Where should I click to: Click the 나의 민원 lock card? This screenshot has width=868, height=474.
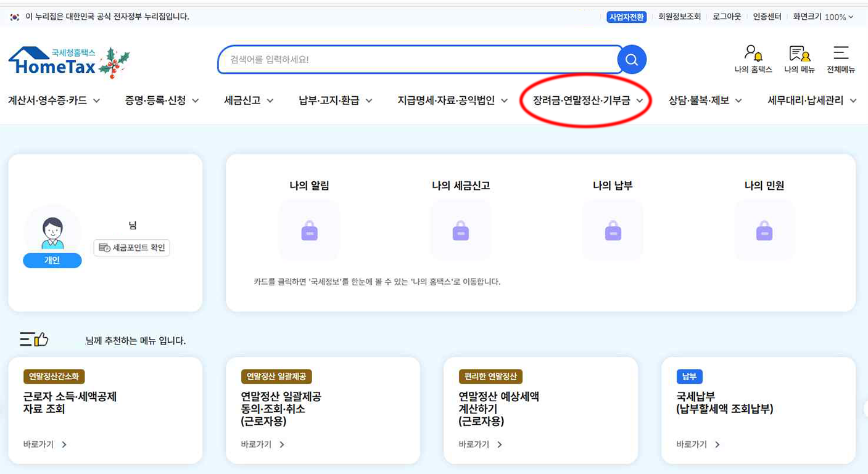click(764, 230)
